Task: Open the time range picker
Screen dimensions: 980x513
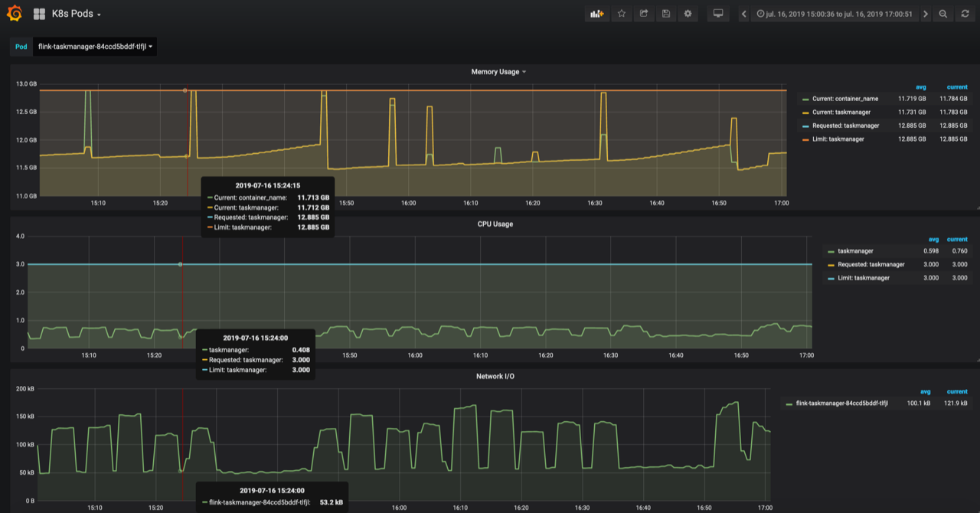Action: point(835,14)
